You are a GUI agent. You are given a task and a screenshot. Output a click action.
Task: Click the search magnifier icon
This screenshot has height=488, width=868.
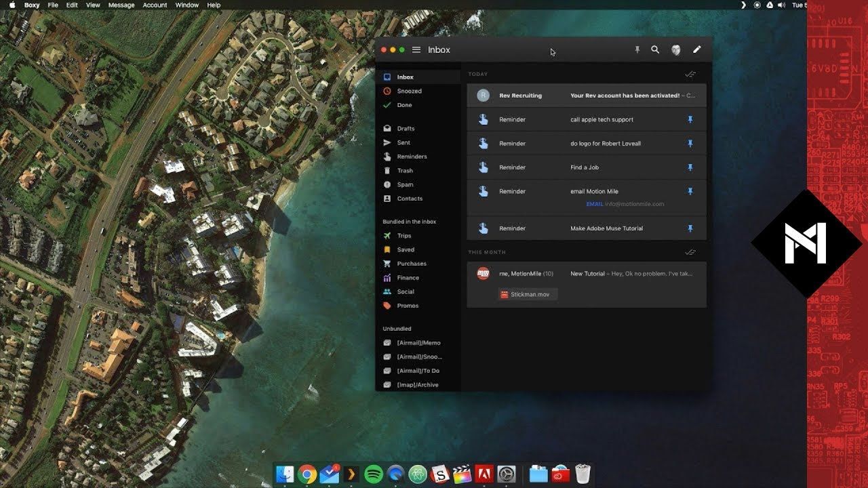(x=655, y=49)
